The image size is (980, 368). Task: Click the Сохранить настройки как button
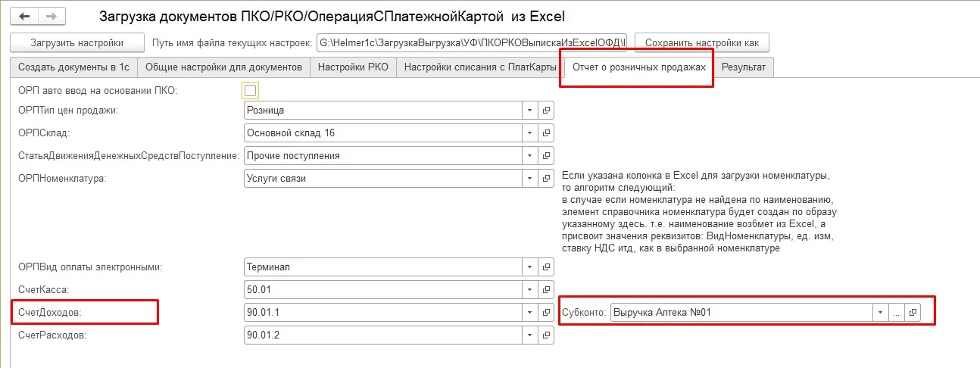coord(701,43)
